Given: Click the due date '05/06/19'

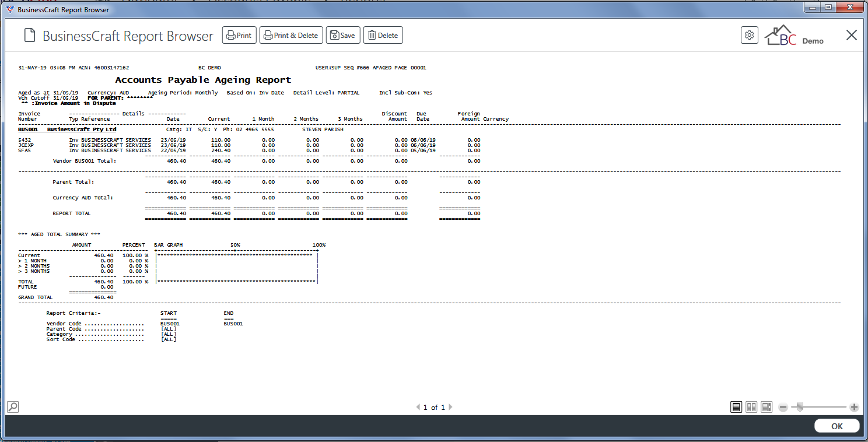Looking at the screenshot, I should [423, 150].
